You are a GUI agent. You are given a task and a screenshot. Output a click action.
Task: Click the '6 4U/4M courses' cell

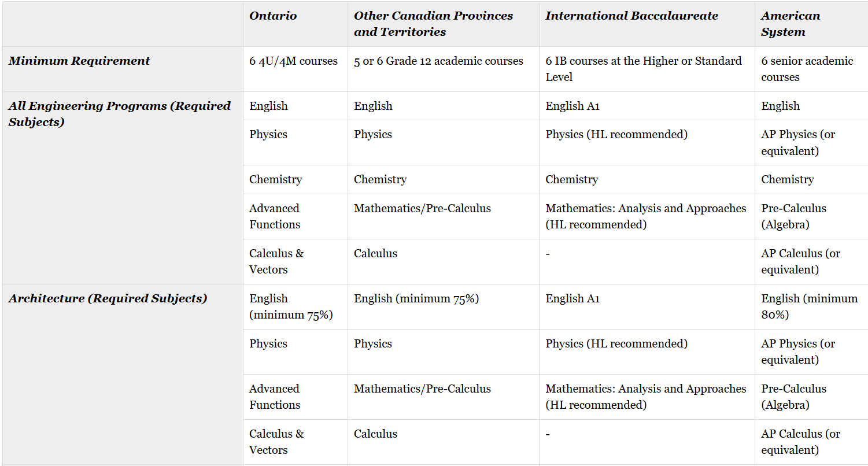coord(293,61)
